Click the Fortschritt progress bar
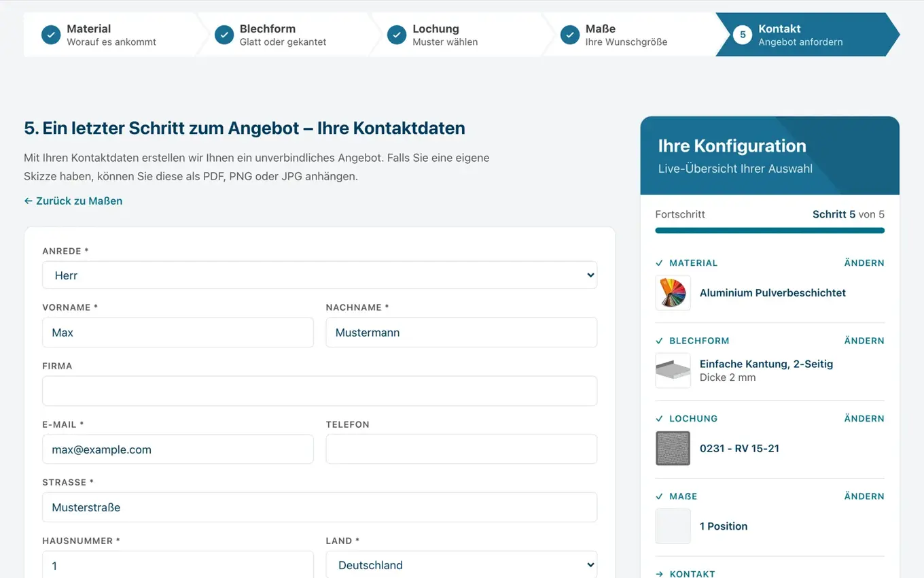This screenshot has width=924, height=578. 770,231
